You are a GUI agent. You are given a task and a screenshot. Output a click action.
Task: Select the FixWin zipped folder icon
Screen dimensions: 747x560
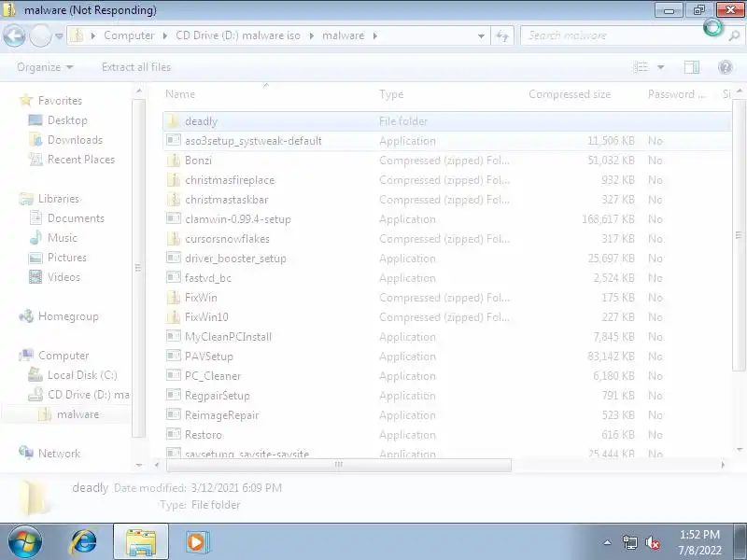pos(173,297)
